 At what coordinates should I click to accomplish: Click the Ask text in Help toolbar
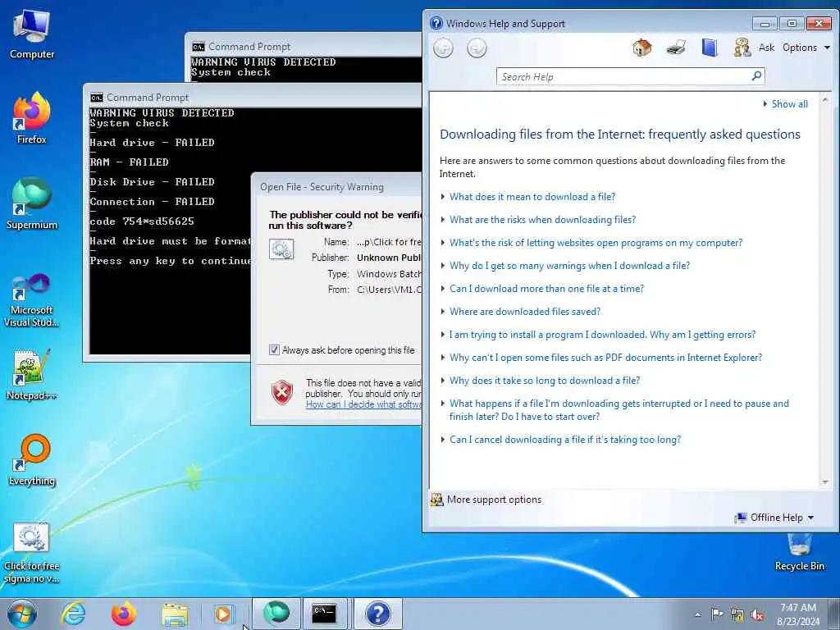click(x=766, y=48)
